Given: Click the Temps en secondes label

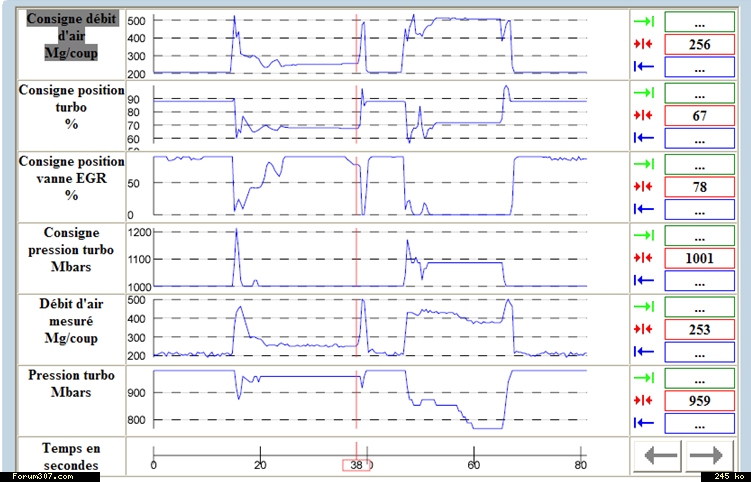Looking at the screenshot, I should [71, 457].
